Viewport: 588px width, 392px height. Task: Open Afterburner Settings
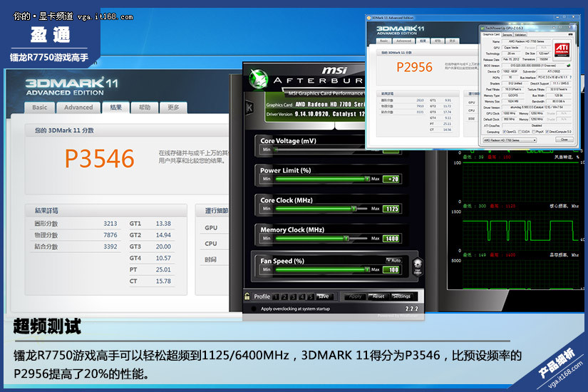tap(401, 296)
